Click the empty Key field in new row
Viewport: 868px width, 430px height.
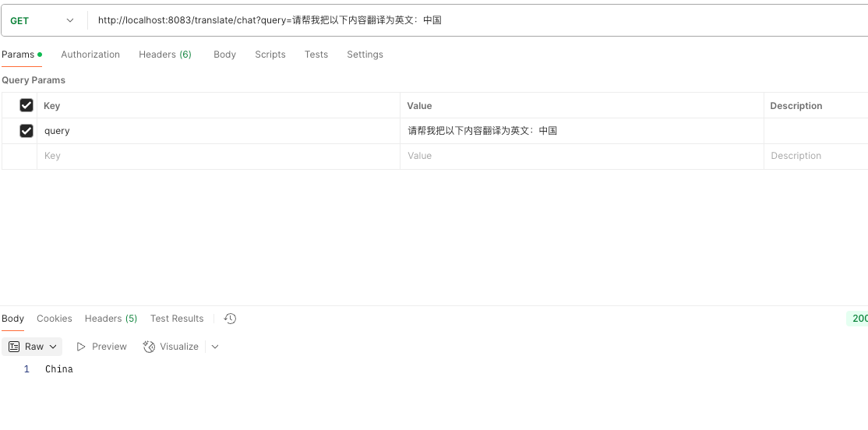[218, 156]
